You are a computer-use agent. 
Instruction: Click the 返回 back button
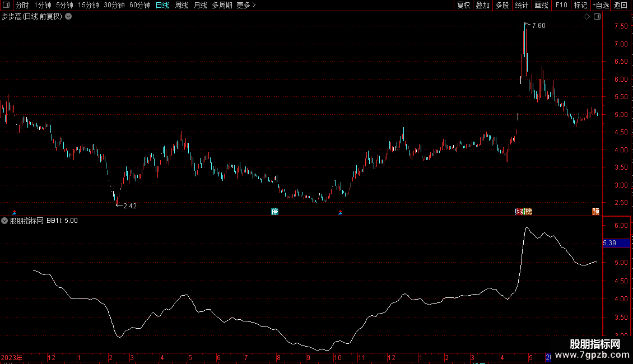pyautogui.click(x=621, y=5)
